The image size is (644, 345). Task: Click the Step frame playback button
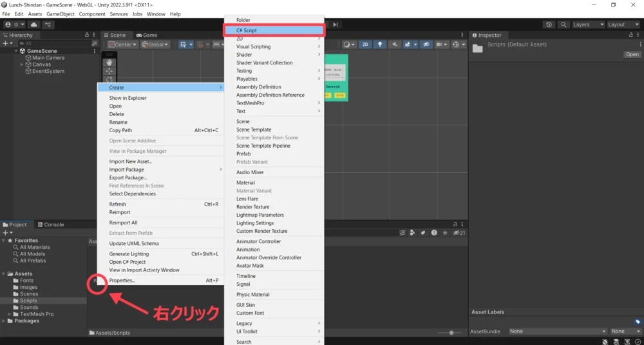point(336,25)
